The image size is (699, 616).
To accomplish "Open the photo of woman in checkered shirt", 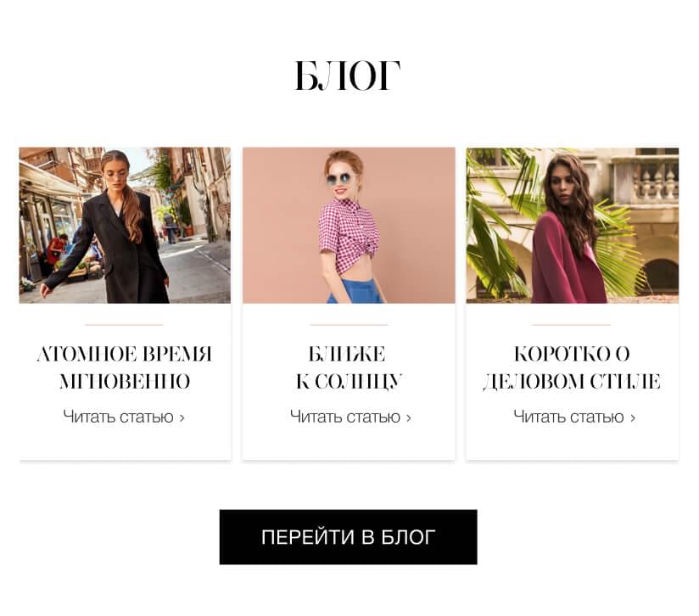I will (349, 225).
